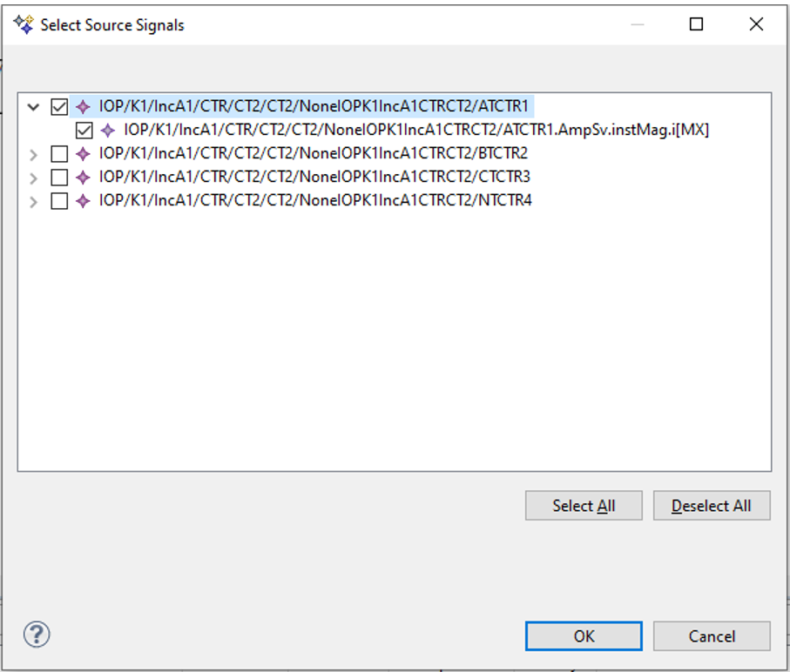Click the icon next to ATCTR1.AmpSv.instMag.i[MX]
790x672 pixels.
pos(108,131)
